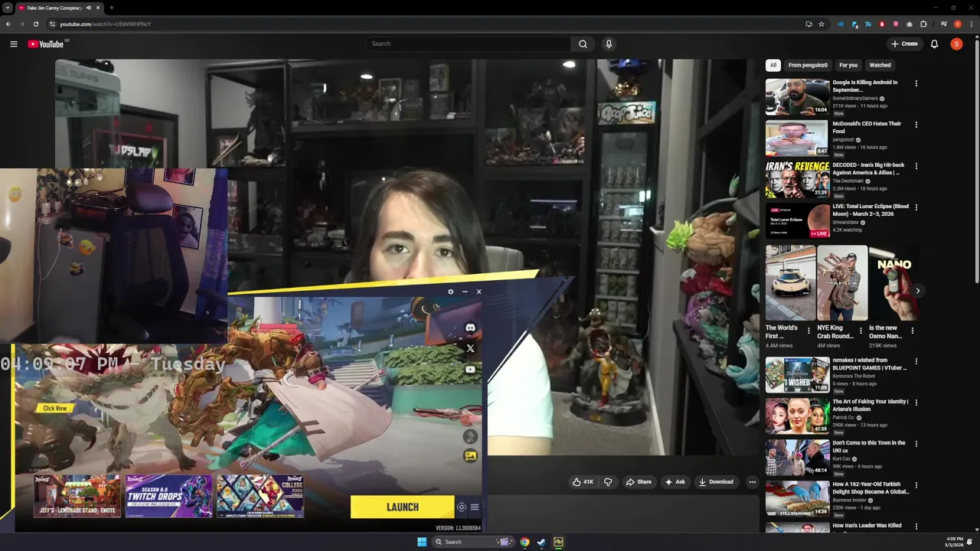Click the yellow LAUNCH button in launcher

[x=403, y=507]
